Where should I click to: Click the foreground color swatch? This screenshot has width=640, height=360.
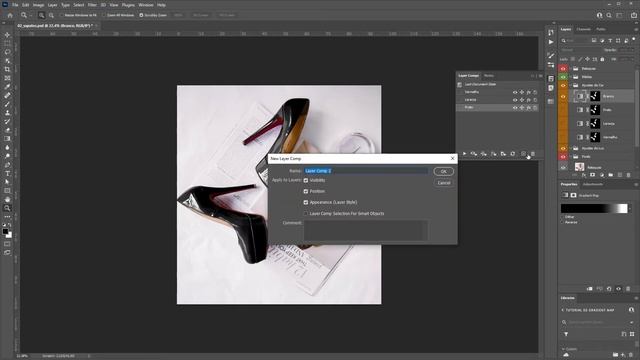pos(5,231)
